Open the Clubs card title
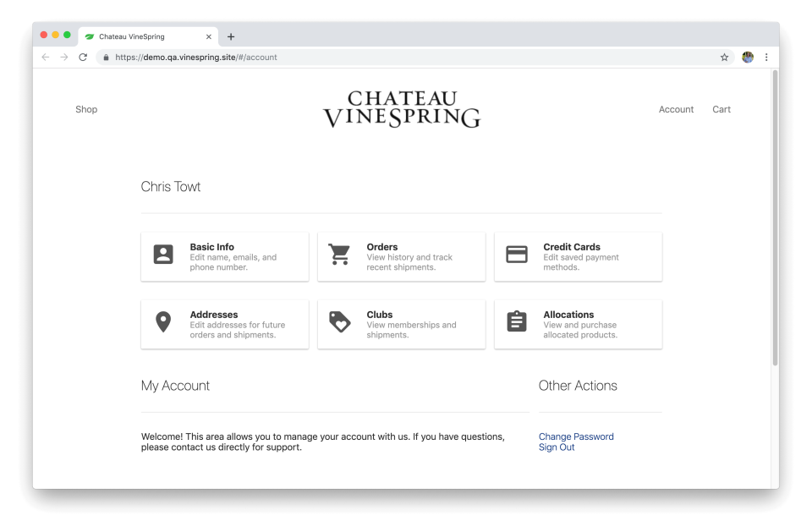812x532 pixels. click(x=380, y=315)
